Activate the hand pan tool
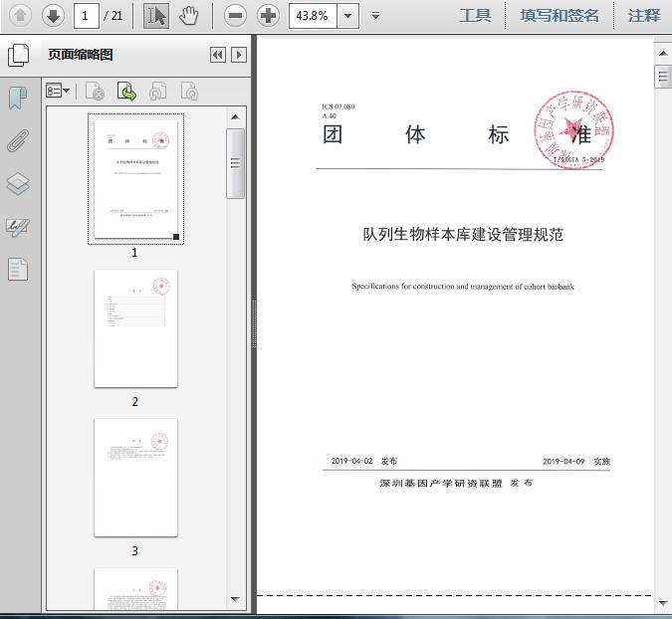672x619 pixels. 188,16
